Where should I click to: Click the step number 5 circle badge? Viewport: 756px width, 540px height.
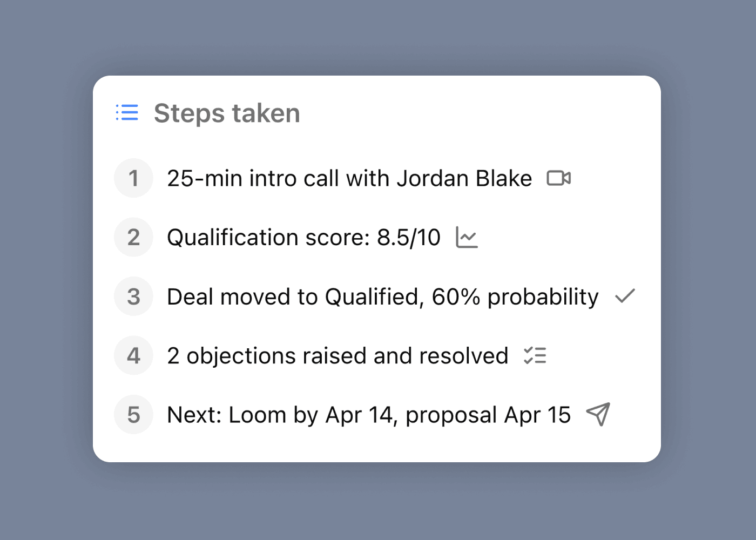[x=133, y=415]
